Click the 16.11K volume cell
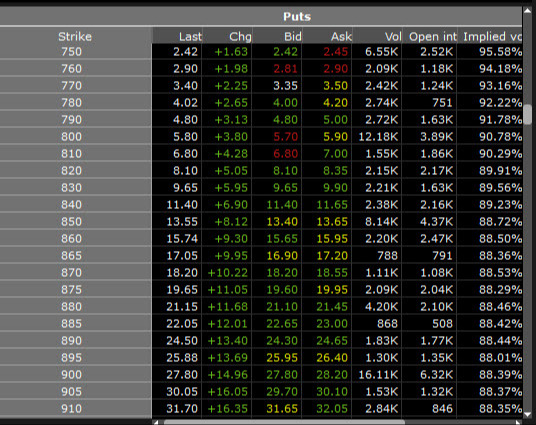The height and width of the screenshot is (425, 536). (x=378, y=375)
